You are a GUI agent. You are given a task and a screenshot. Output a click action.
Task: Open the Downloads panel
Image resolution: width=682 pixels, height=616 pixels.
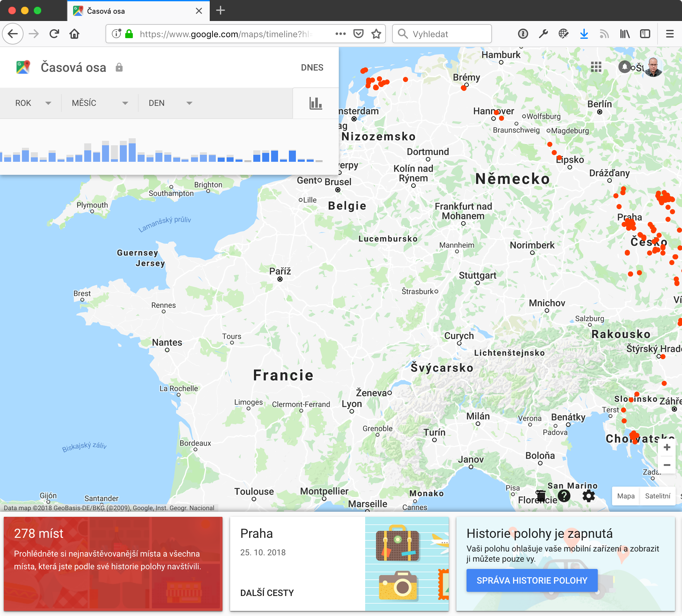click(x=584, y=34)
